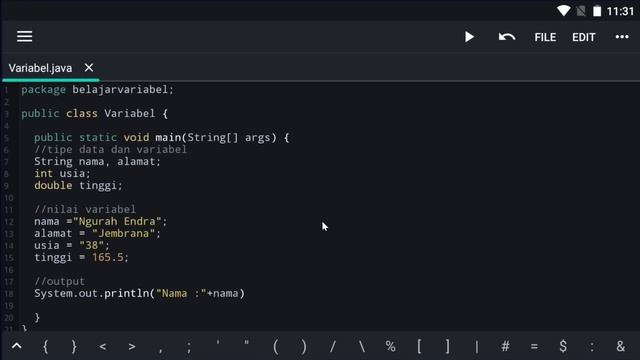Insert colon from symbol bar

tap(592, 347)
